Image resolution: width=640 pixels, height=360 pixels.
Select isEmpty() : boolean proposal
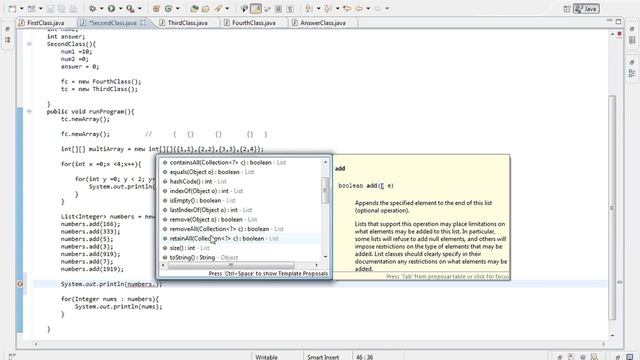click(241, 200)
